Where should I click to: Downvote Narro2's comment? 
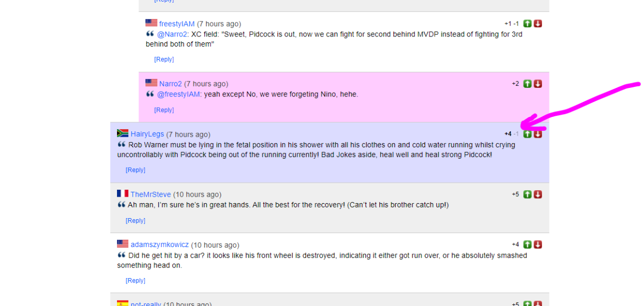538,84
